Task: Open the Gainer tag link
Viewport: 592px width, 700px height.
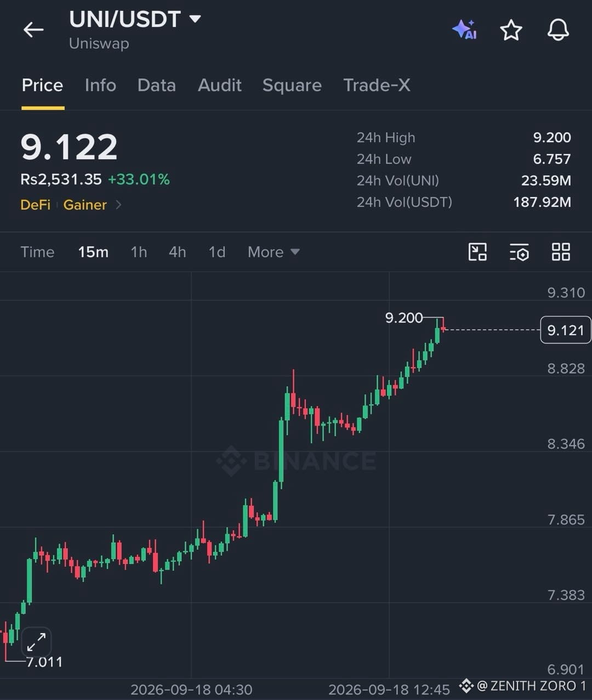Action: tap(85, 205)
